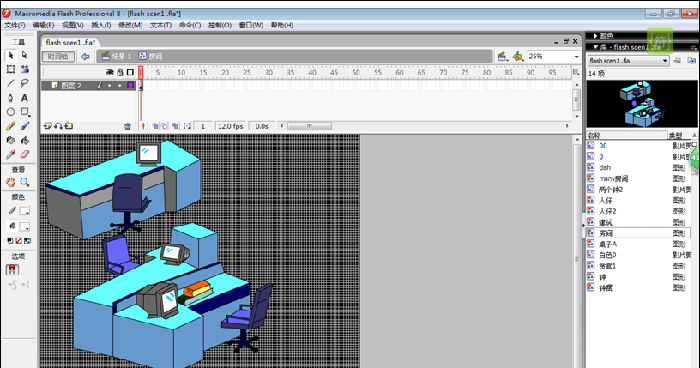Open the library document selector dropdown

point(628,60)
